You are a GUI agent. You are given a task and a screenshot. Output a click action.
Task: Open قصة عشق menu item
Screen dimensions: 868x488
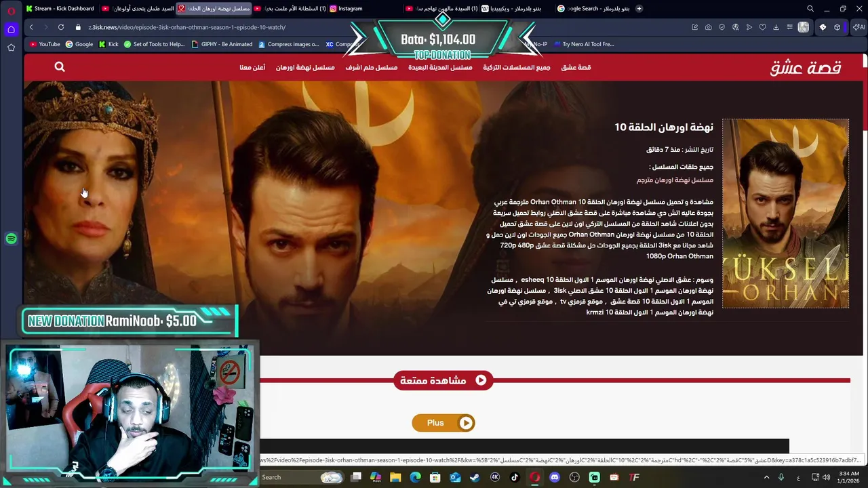point(576,67)
